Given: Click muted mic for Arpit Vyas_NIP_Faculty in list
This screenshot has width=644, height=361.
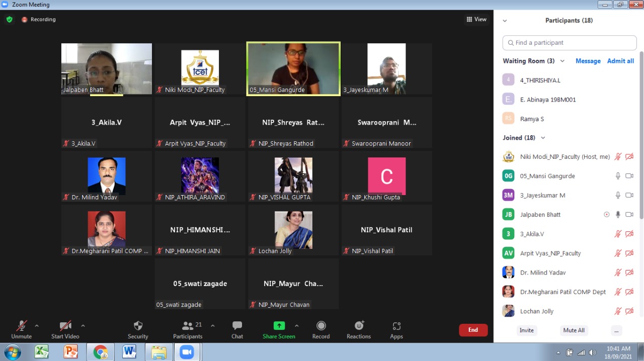Looking at the screenshot, I should tap(618, 253).
